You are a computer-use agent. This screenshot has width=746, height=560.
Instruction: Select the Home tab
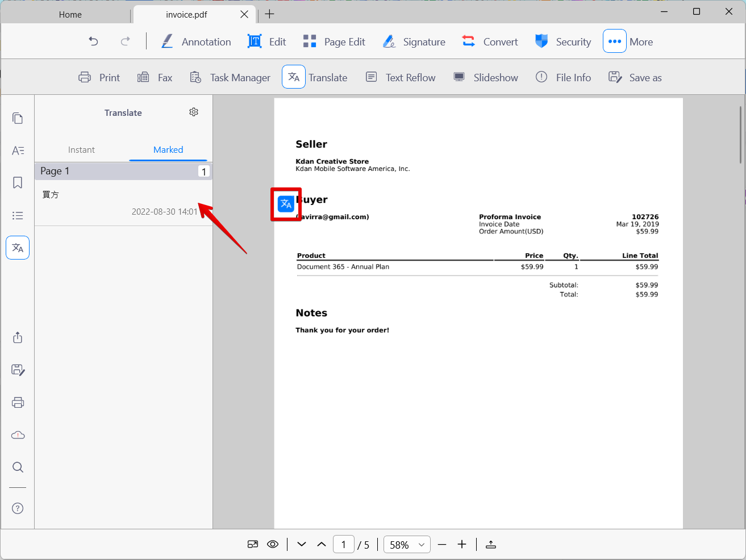(70, 15)
